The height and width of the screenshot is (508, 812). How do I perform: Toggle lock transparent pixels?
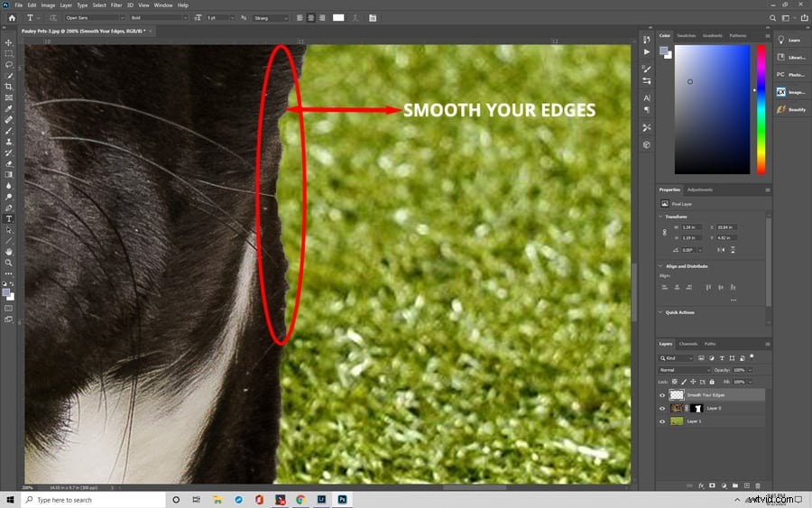674,382
